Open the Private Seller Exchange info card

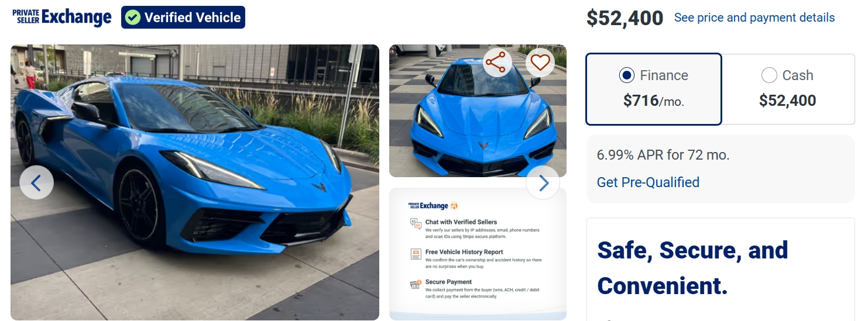(478, 254)
